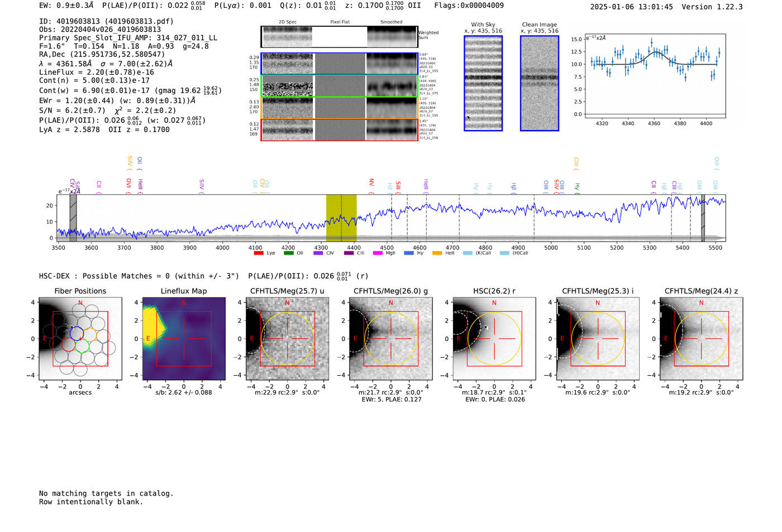Click the yellow highlighted region near 4361Å

pos(341,218)
